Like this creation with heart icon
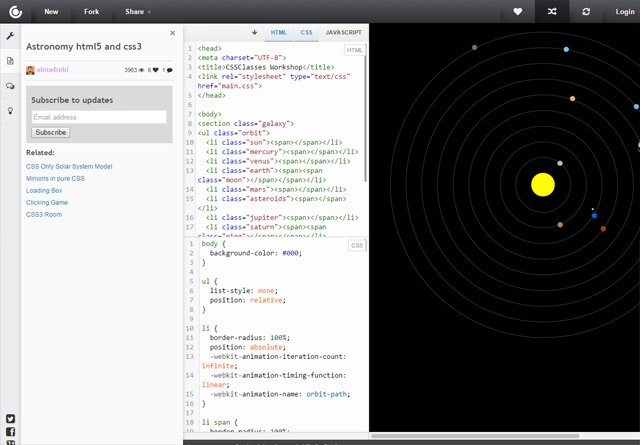Viewport: 640px width, 445px height. pyautogui.click(x=518, y=11)
